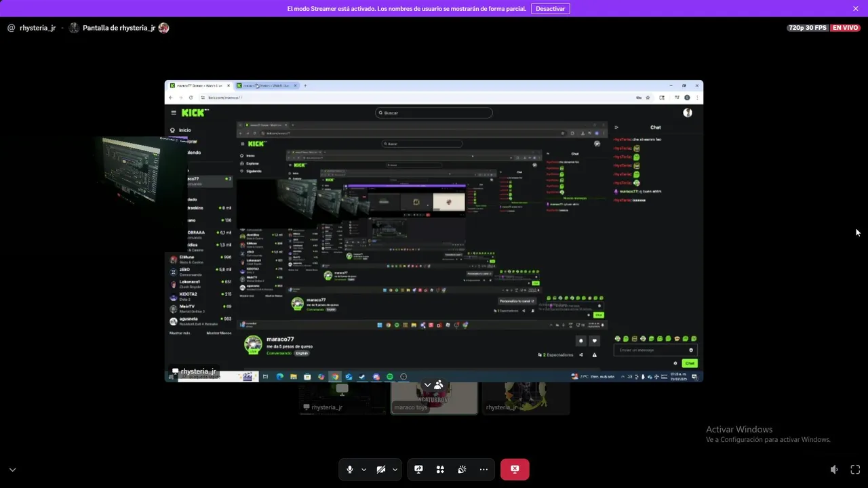Open more options three-dots menu
Screen dimensions: 868x488
tap(484, 469)
